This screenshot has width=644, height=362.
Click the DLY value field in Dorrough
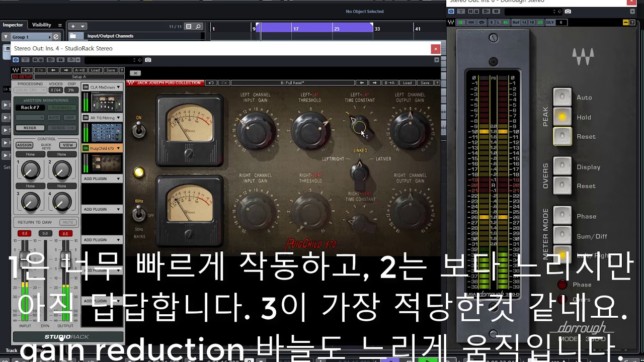tap(560, 22)
